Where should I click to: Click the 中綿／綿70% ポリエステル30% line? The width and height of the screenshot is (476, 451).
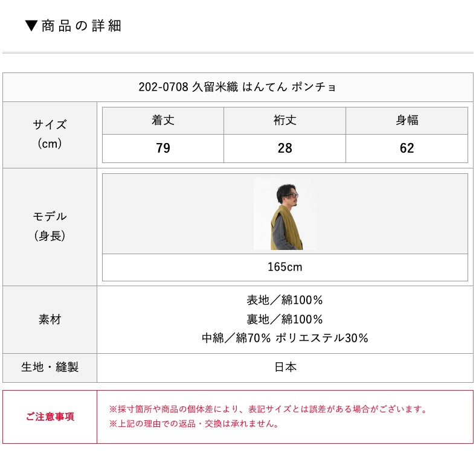click(285, 338)
